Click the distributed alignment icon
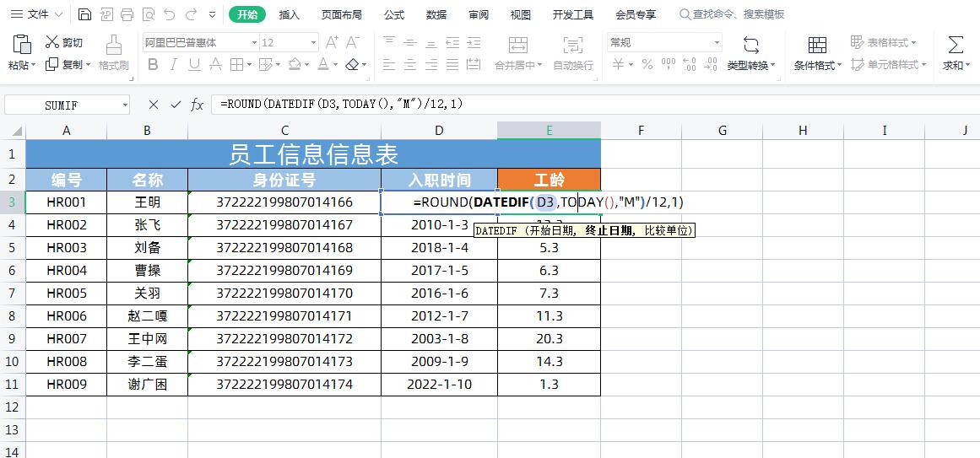This screenshot has height=458, width=980. (x=474, y=64)
